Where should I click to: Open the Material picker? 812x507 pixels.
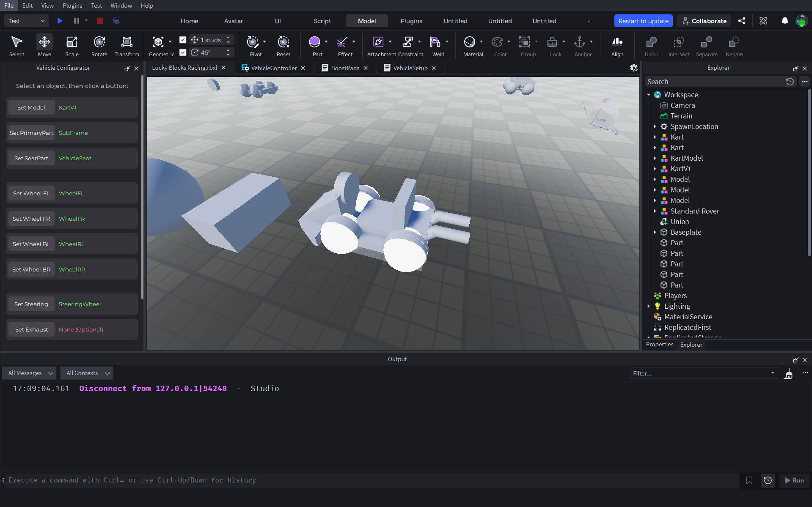coord(470,42)
